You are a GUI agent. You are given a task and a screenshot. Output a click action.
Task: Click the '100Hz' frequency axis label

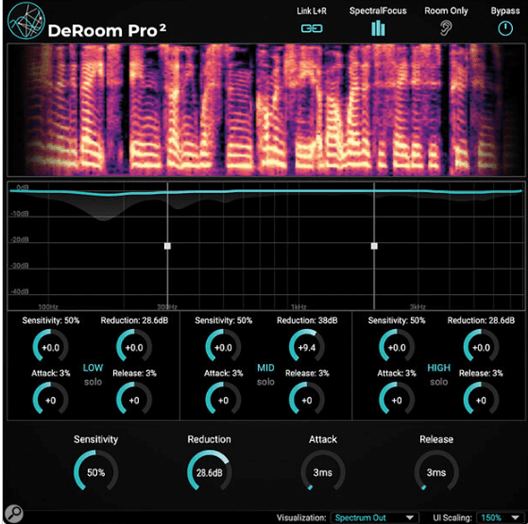48,307
